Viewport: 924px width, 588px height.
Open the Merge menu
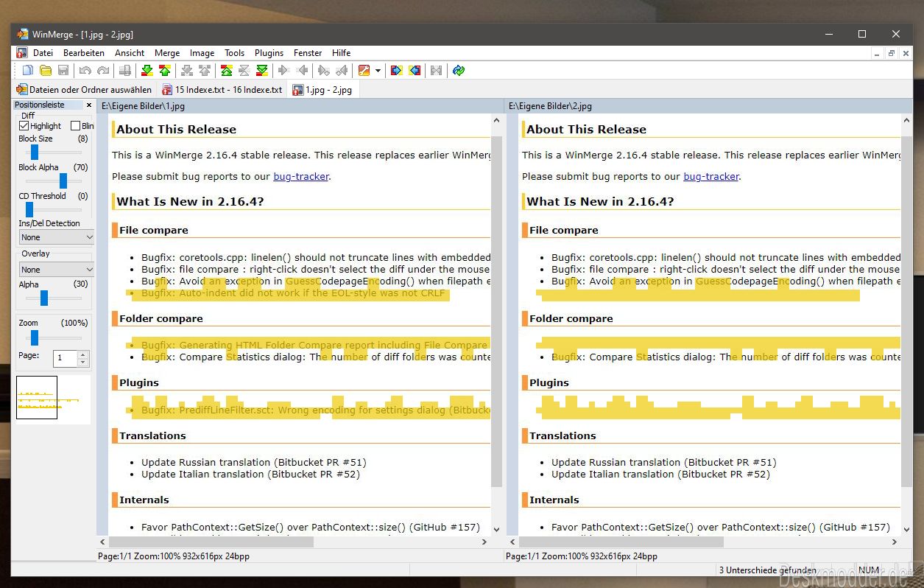click(x=167, y=53)
